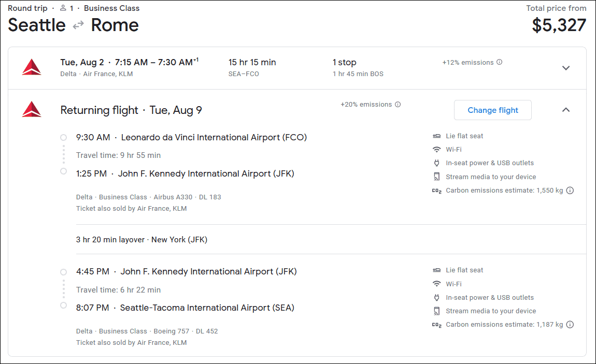Screen dimensions: 596x364
Task: Click the stream media icon for JFK–SEA leg
Action: [x=437, y=311]
